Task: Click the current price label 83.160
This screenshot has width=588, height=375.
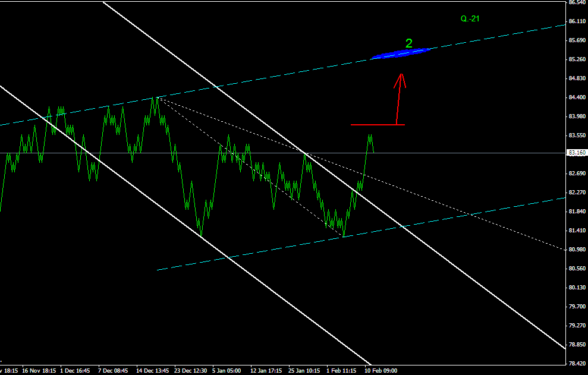Action: [x=576, y=153]
